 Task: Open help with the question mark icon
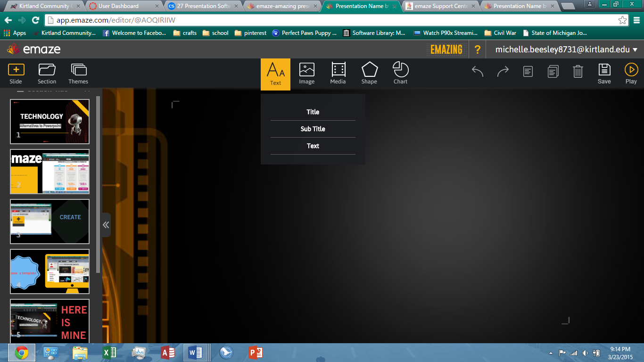tap(478, 49)
